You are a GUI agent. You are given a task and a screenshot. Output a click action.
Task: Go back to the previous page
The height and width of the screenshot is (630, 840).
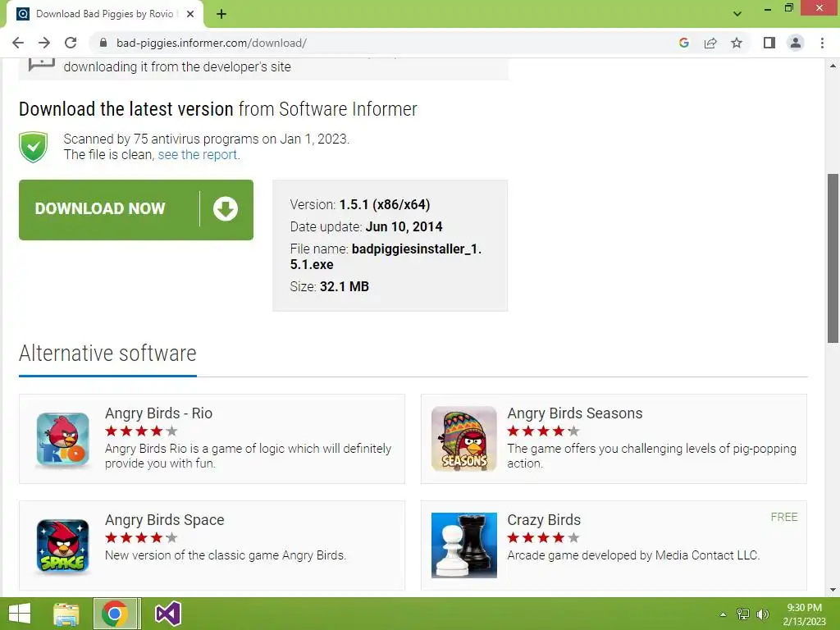(x=18, y=43)
